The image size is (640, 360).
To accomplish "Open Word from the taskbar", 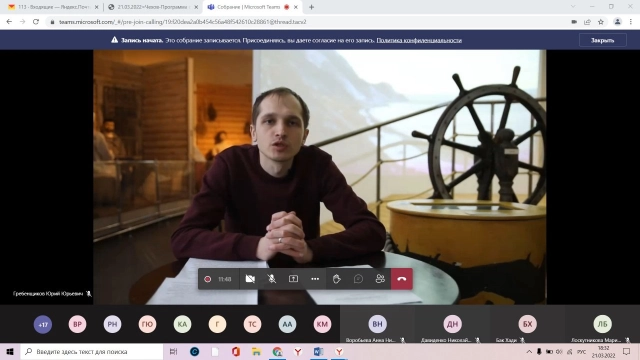I will click(x=318, y=351).
